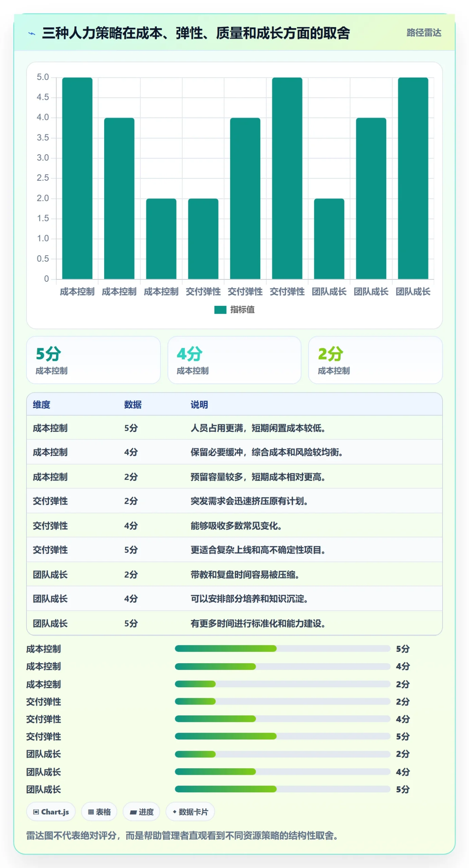Select the row 更适合复杂上线和高不确定性项目
469x868 pixels.
click(234, 550)
